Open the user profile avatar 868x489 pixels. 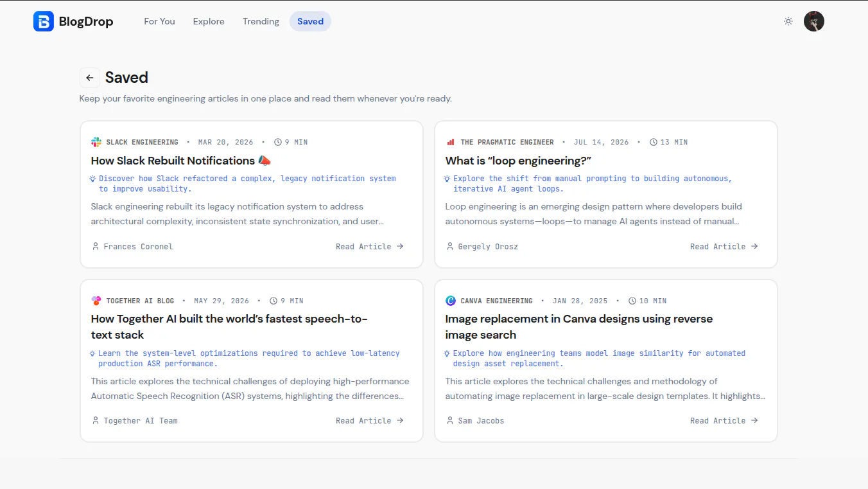[x=814, y=21]
